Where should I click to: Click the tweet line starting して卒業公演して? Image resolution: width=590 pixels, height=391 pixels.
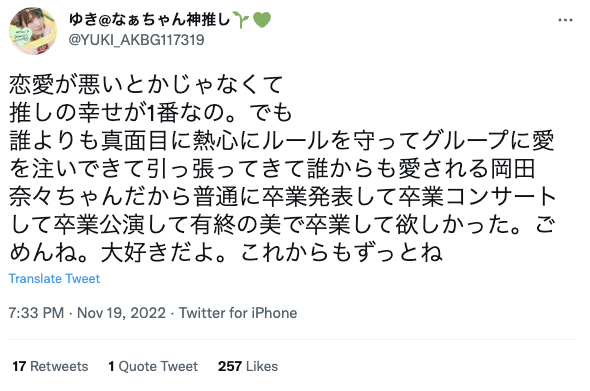pyautogui.click(x=282, y=225)
